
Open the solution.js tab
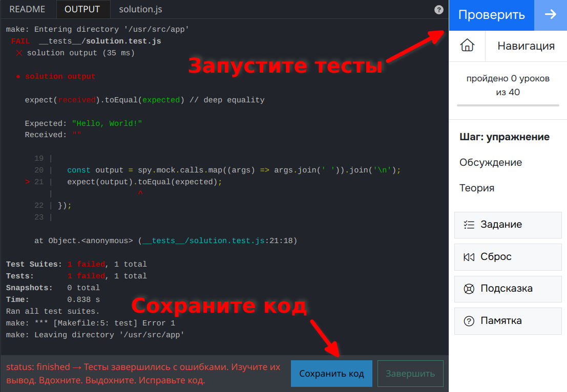click(x=141, y=9)
